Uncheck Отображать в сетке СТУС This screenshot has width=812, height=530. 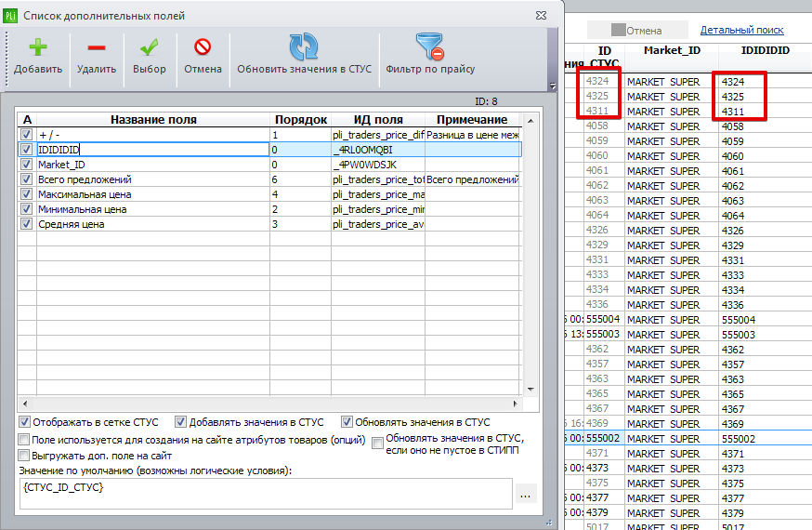[24, 422]
